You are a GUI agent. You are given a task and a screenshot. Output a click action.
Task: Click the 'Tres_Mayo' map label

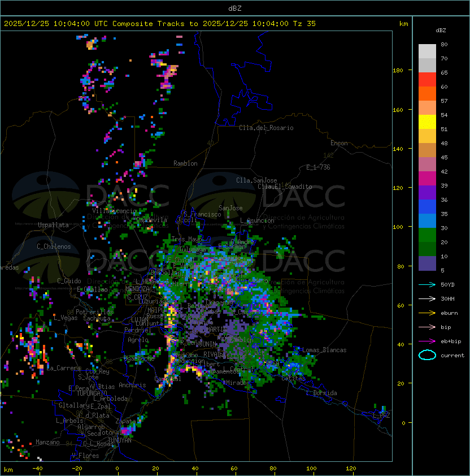click(x=187, y=239)
